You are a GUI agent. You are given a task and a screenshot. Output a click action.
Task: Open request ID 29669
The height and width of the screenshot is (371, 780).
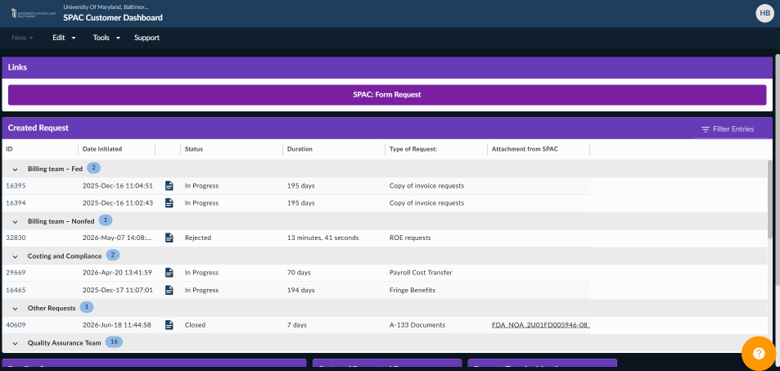coord(15,273)
